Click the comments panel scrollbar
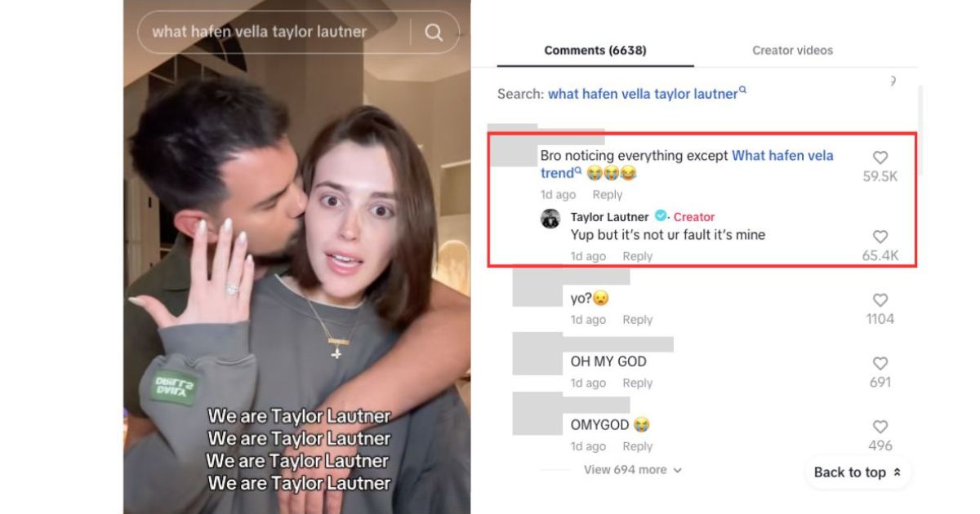 point(920,131)
